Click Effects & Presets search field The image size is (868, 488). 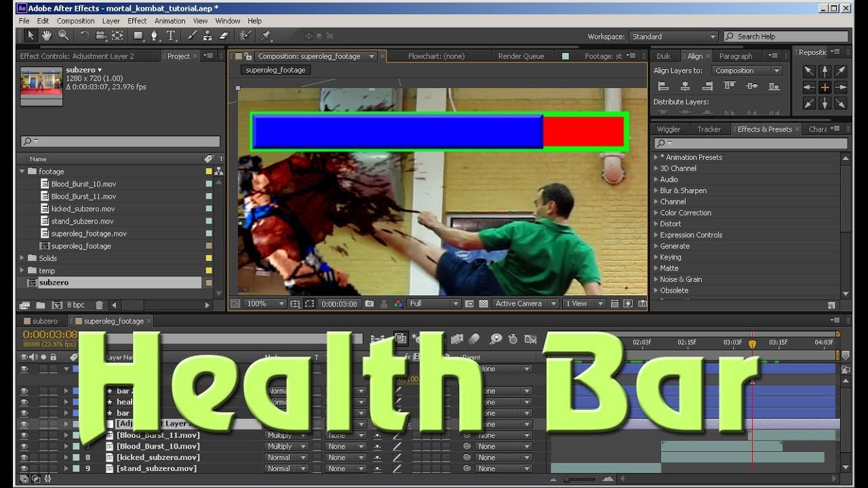[x=751, y=143]
